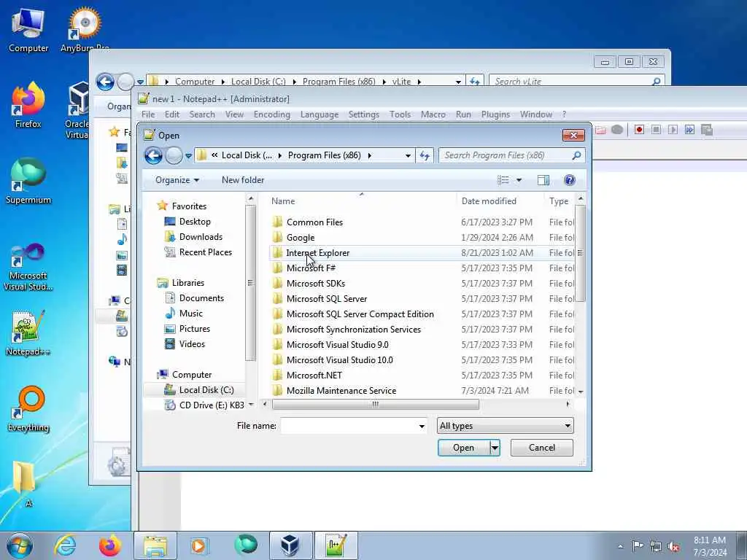Open recent pages dropdown beside forward button
The height and width of the screenshot is (560, 747).
(x=188, y=156)
